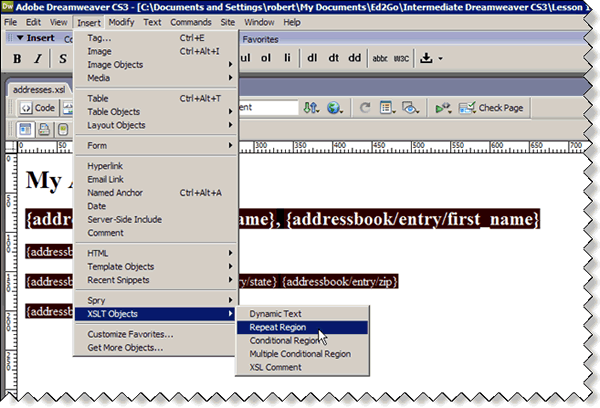This screenshot has height=408, width=600.
Task: Choose Email Link from the Insert menu
Action: (155, 179)
